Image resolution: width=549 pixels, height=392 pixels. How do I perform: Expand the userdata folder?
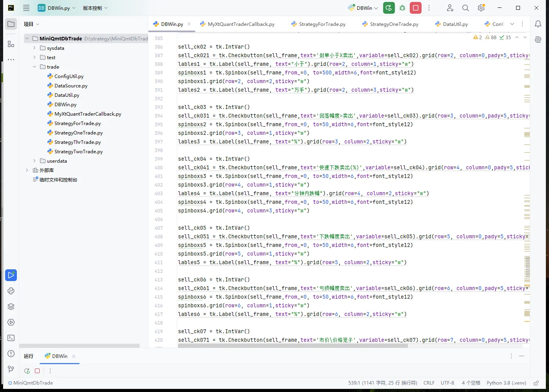[x=35, y=161]
